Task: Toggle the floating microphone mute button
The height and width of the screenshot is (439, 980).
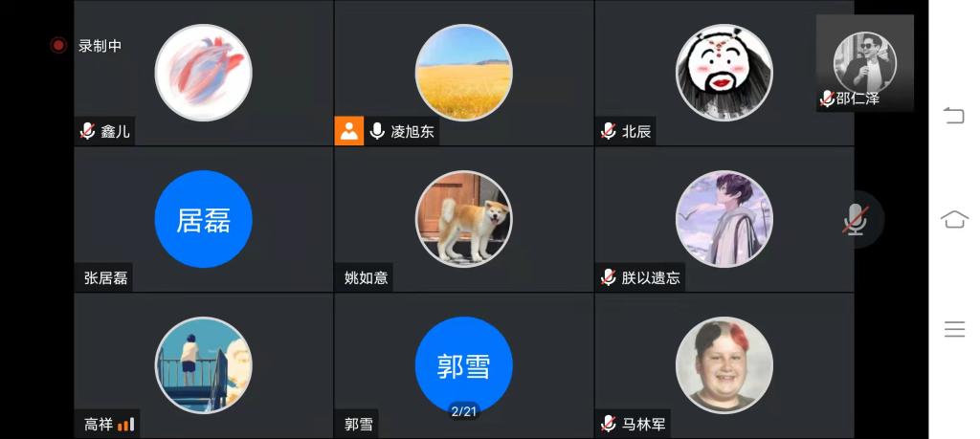Action: pyautogui.click(x=856, y=219)
